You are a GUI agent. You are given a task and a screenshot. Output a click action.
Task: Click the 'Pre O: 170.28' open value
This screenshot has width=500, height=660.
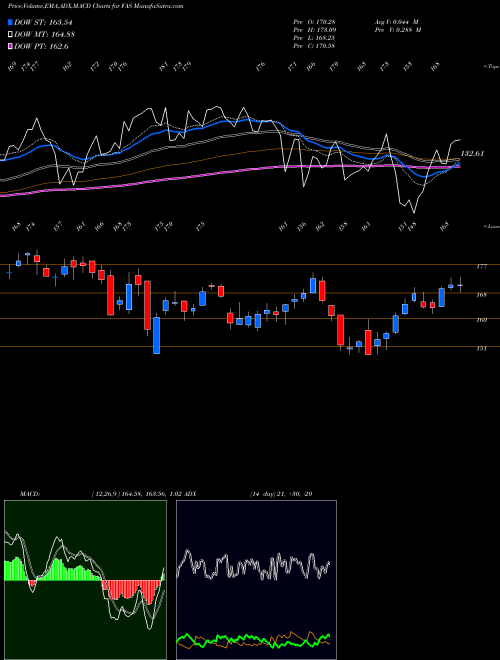click(314, 21)
